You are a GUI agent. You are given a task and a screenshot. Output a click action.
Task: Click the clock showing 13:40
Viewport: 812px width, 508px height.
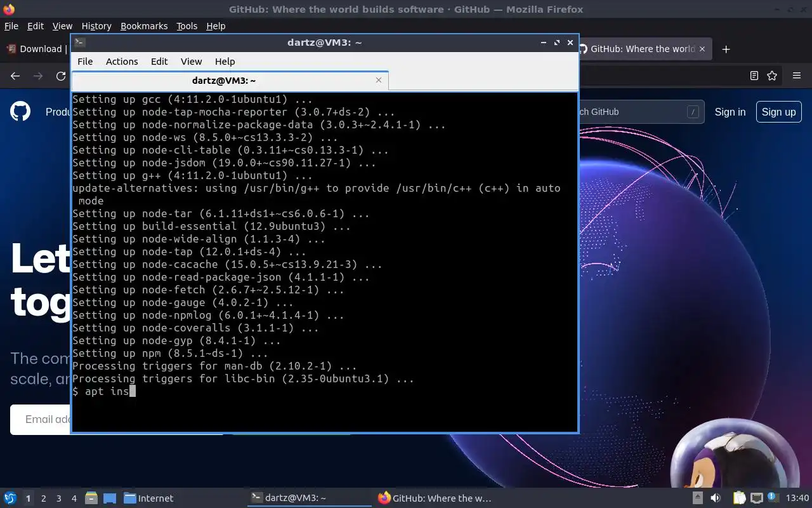pyautogui.click(x=797, y=498)
